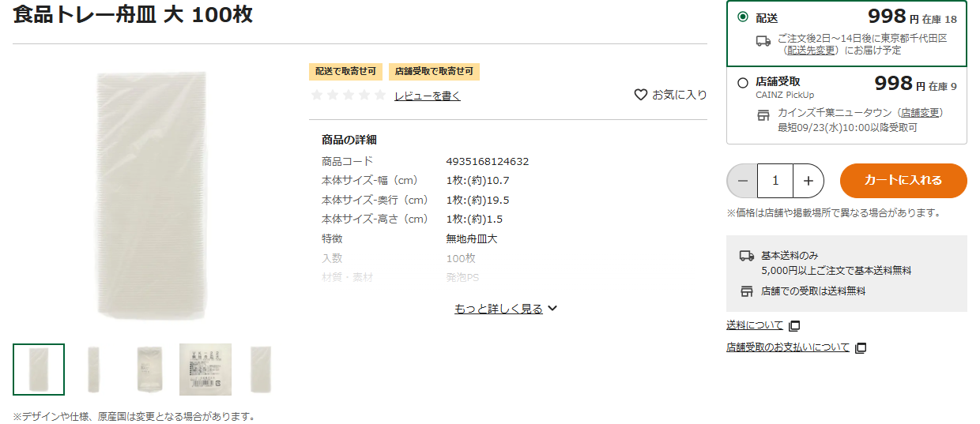Click truck icon next to 基本送料のみ
Viewport: 980px width, 424px height.
click(747, 256)
